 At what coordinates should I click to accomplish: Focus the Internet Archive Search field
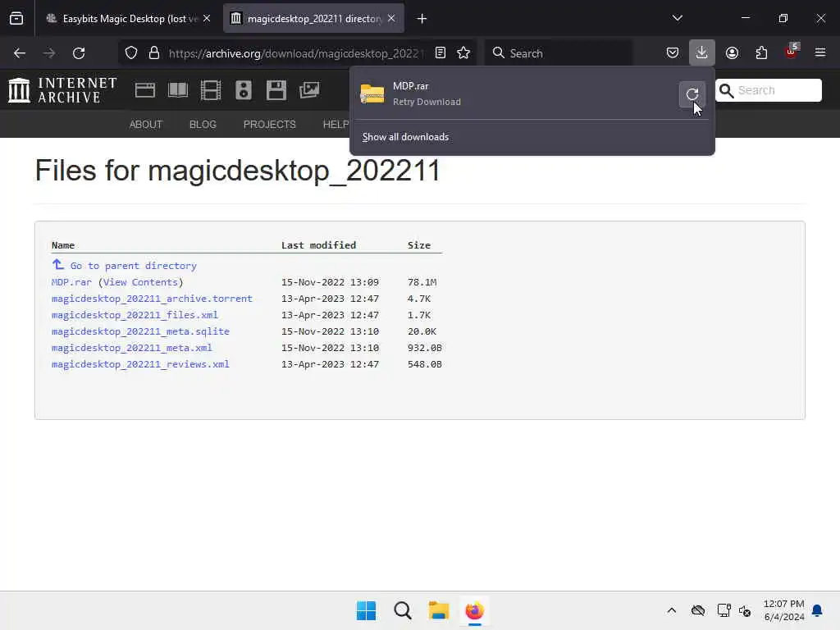coord(769,90)
